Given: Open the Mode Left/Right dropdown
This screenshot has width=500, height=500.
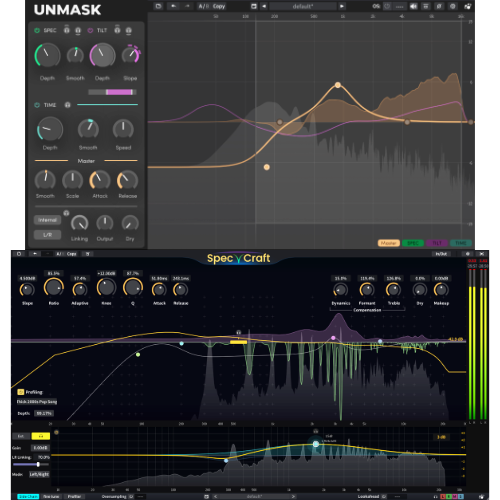Looking at the screenshot, I should 39,474.
